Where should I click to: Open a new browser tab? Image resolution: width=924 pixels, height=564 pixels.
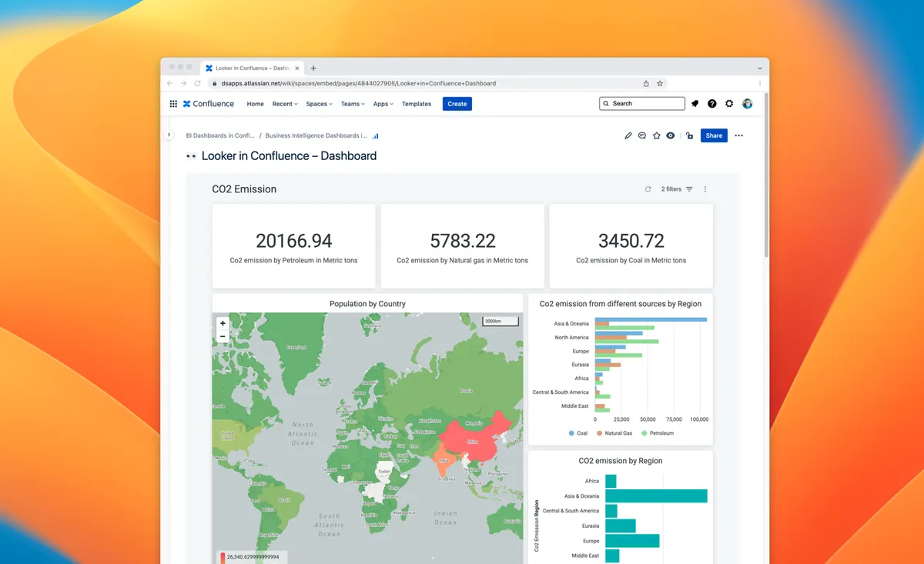click(313, 68)
